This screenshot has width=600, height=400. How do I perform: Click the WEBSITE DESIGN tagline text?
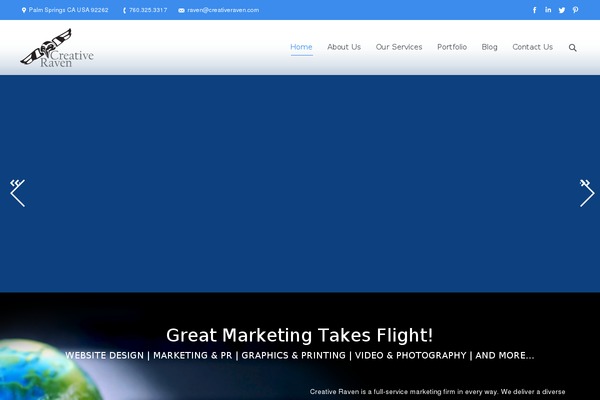pyautogui.click(x=300, y=356)
